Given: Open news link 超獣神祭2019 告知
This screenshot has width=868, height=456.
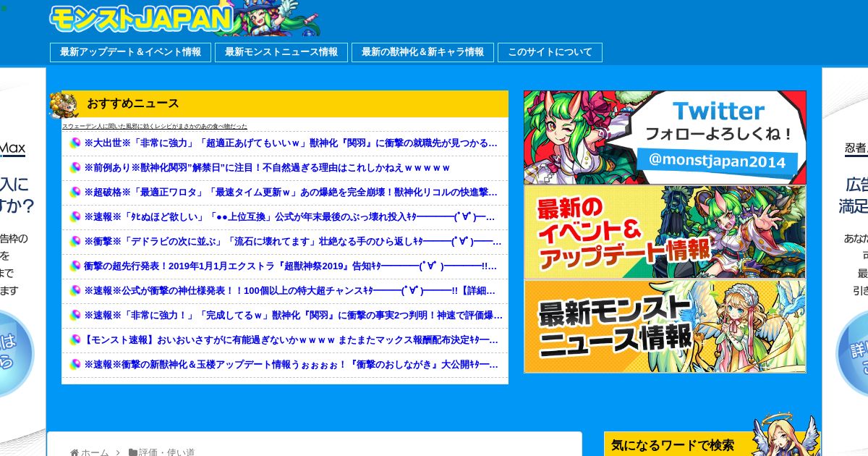Looking at the screenshot, I should click(290, 266).
